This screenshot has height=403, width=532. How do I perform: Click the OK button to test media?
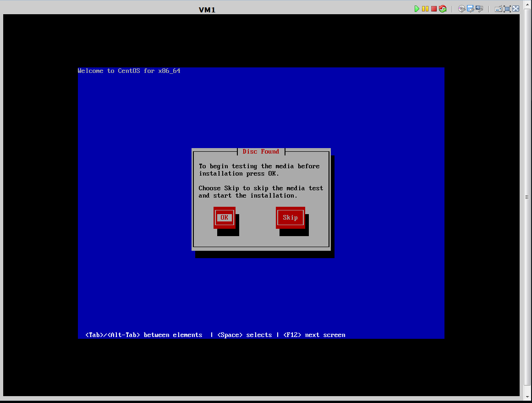pyautogui.click(x=224, y=218)
